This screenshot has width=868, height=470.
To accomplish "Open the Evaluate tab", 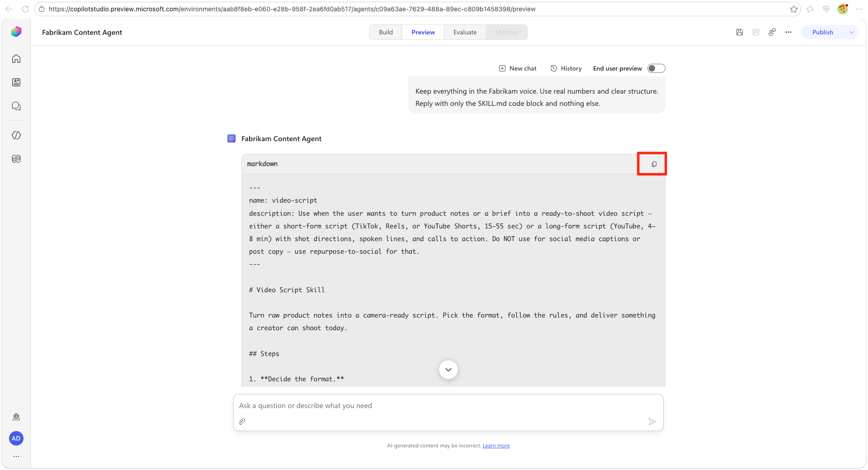I will pos(465,32).
